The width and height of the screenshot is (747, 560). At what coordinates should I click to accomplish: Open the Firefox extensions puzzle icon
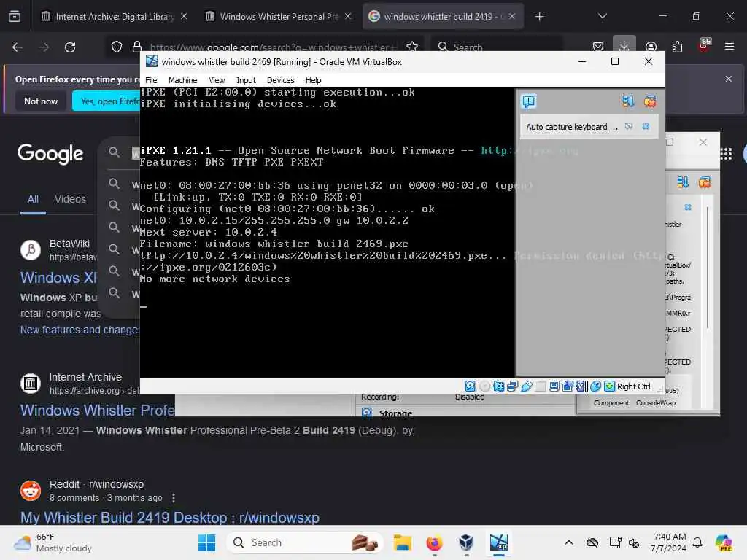677,47
